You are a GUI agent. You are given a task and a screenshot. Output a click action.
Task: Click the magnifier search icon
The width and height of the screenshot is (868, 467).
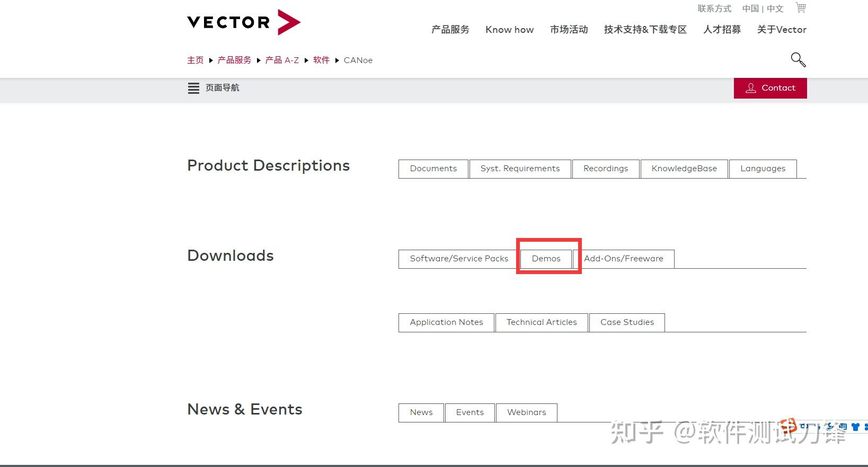pos(798,60)
